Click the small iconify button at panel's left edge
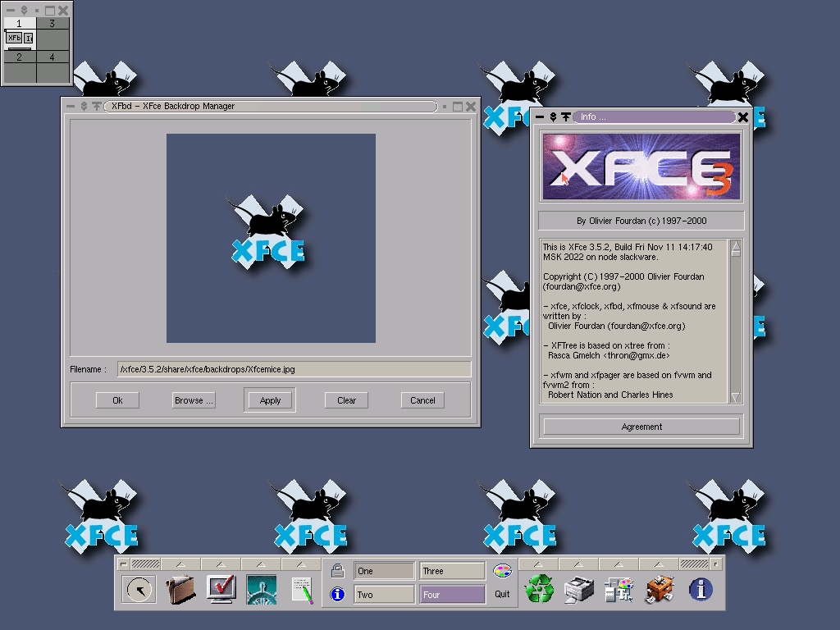This screenshot has height=630, width=840. tap(123, 564)
